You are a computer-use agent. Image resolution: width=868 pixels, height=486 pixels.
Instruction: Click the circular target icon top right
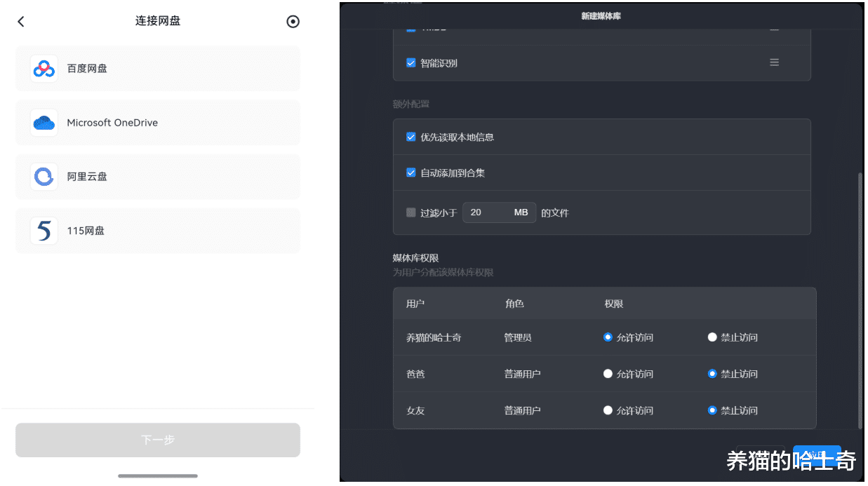[x=293, y=22]
